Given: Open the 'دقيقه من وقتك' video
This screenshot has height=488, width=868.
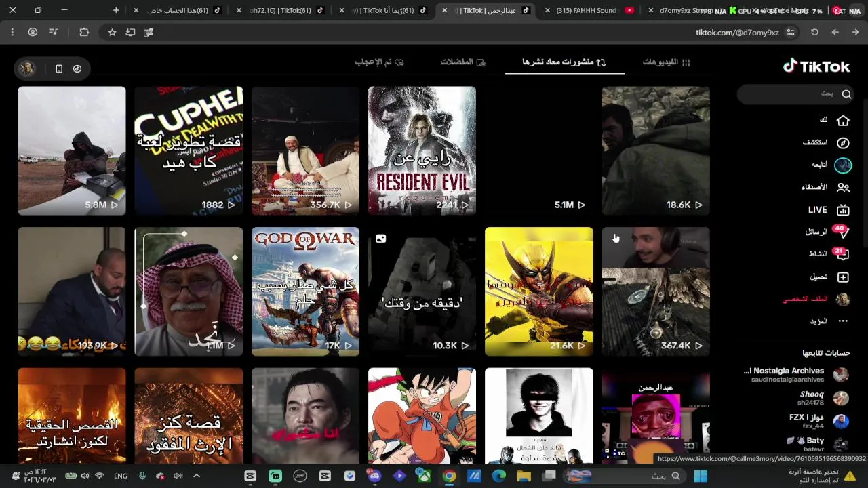Looking at the screenshot, I should tap(422, 291).
